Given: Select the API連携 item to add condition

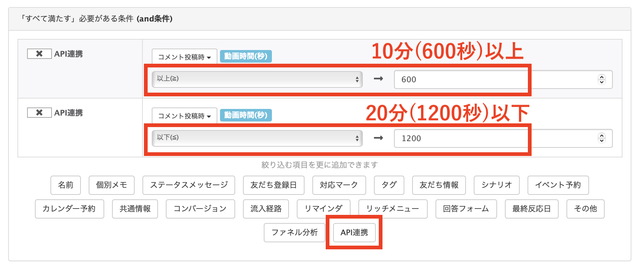Looking at the screenshot, I should pos(354,233).
